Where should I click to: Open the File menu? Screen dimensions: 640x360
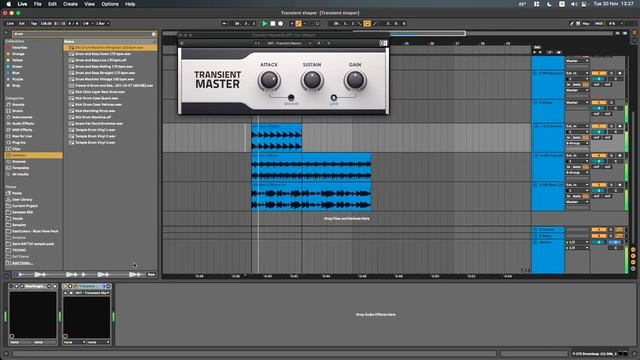[38, 4]
